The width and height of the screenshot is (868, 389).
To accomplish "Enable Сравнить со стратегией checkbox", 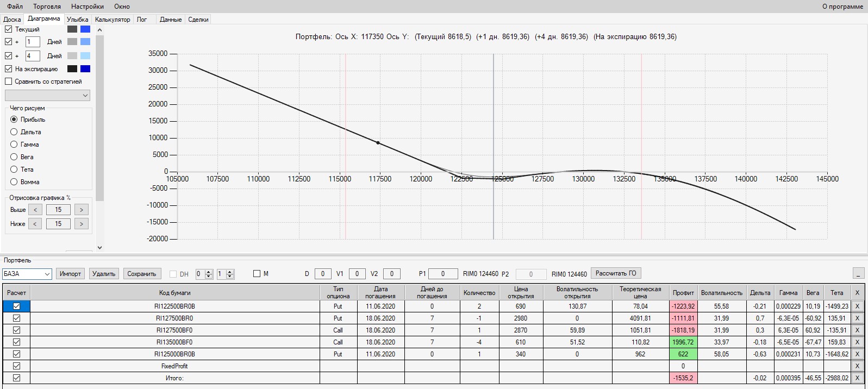I will tap(8, 81).
